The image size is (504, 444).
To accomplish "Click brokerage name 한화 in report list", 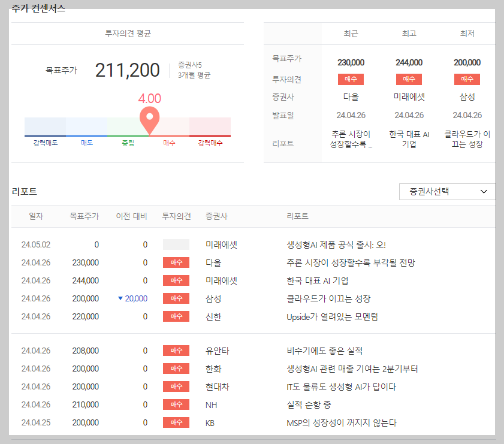I will click(213, 369).
